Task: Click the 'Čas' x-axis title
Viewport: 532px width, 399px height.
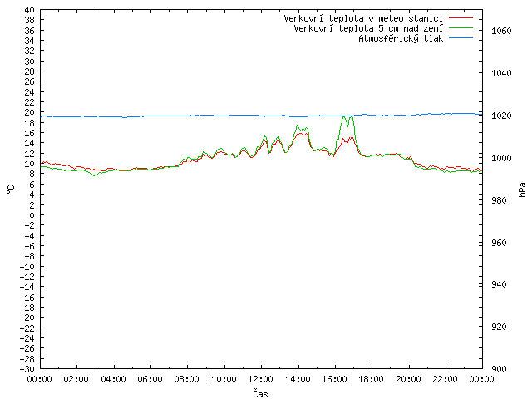Action: pyautogui.click(x=260, y=393)
